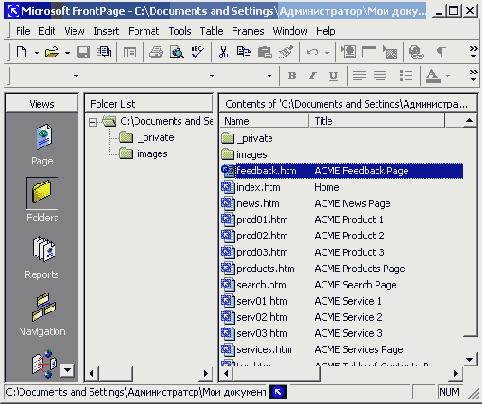Click the Cut scissors icon
The image size is (482, 404).
tap(223, 52)
